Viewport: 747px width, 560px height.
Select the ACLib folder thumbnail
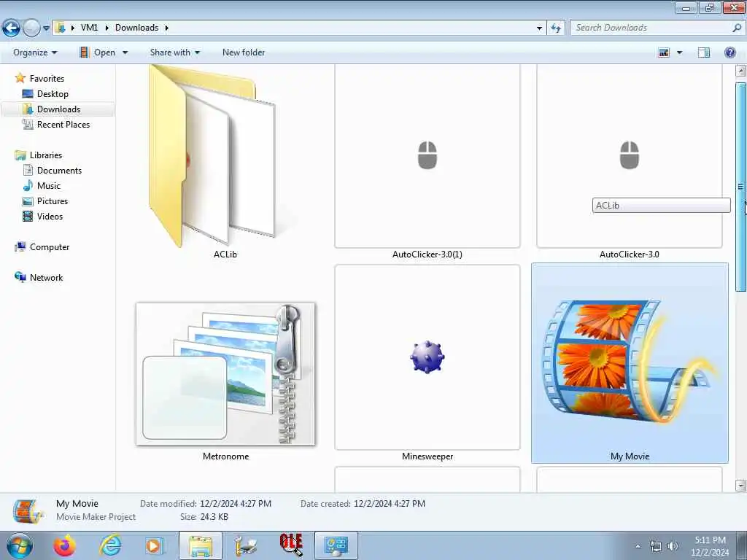pyautogui.click(x=212, y=156)
